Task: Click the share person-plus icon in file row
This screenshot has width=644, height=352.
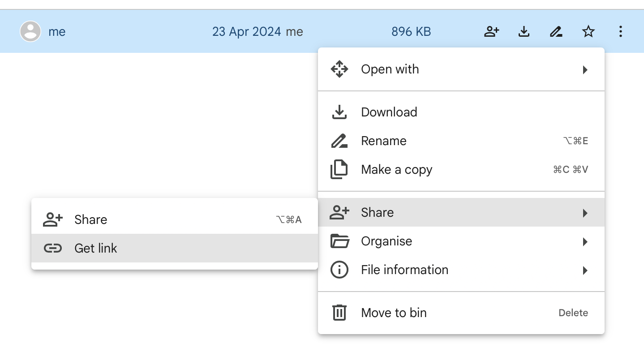Action: [492, 31]
